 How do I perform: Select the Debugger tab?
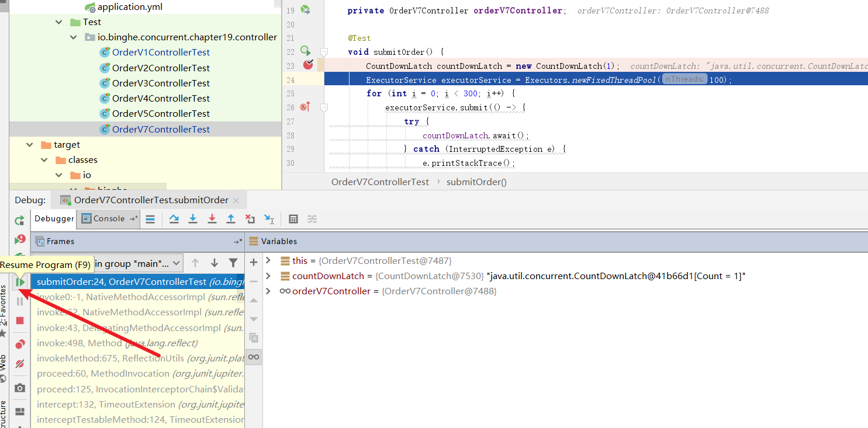pos(54,219)
